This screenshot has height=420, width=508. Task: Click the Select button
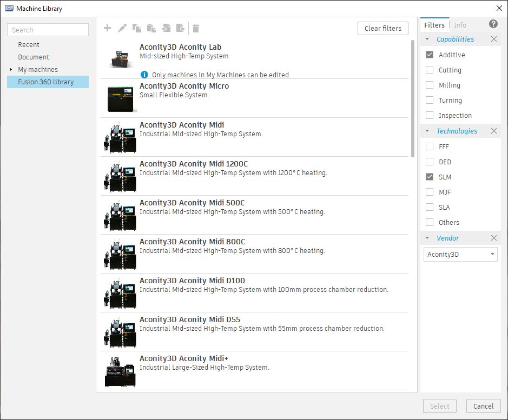point(440,406)
